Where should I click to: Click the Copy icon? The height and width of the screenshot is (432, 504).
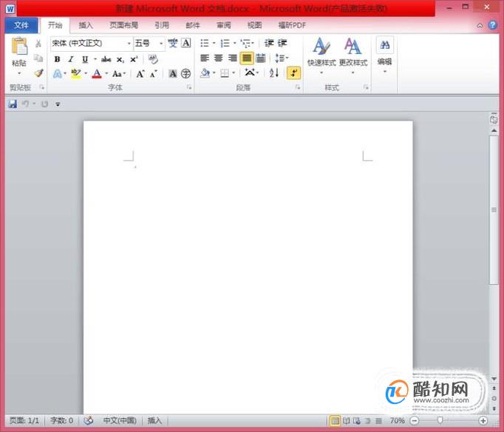pyautogui.click(x=38, y=58)
